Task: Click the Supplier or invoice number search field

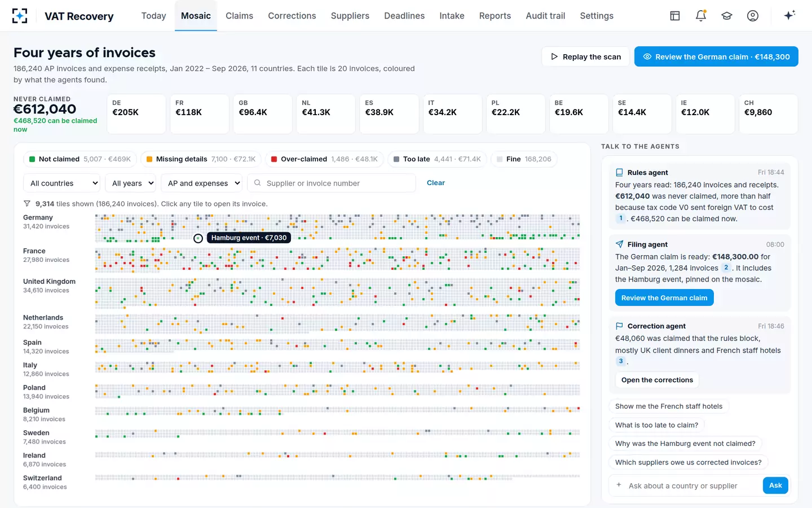Action: pyautogui.click(x=332, y=183)
